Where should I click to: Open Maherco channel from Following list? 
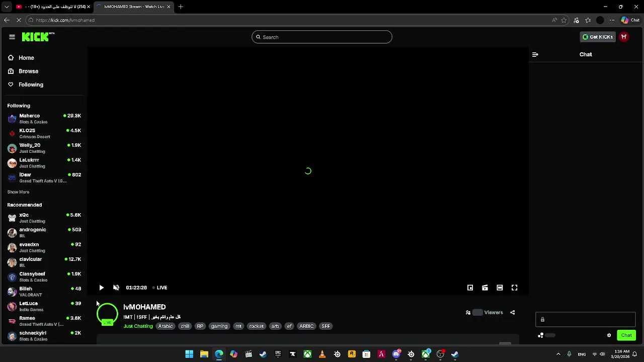44,119
